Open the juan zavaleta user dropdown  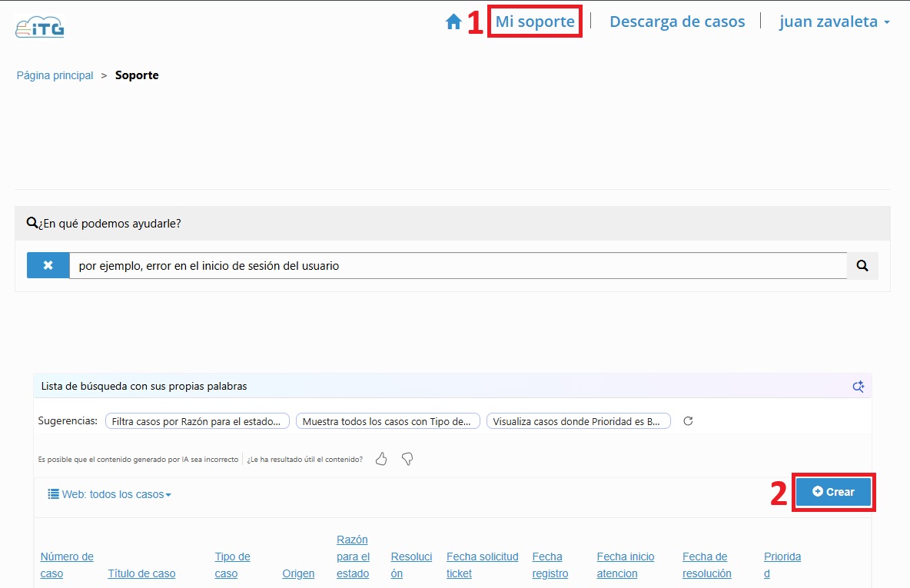tap(834, 22)
